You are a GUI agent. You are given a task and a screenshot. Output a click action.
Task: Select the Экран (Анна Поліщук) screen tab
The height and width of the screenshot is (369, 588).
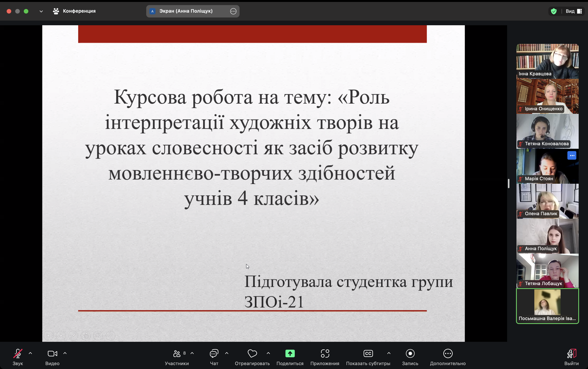coord(185,11)
